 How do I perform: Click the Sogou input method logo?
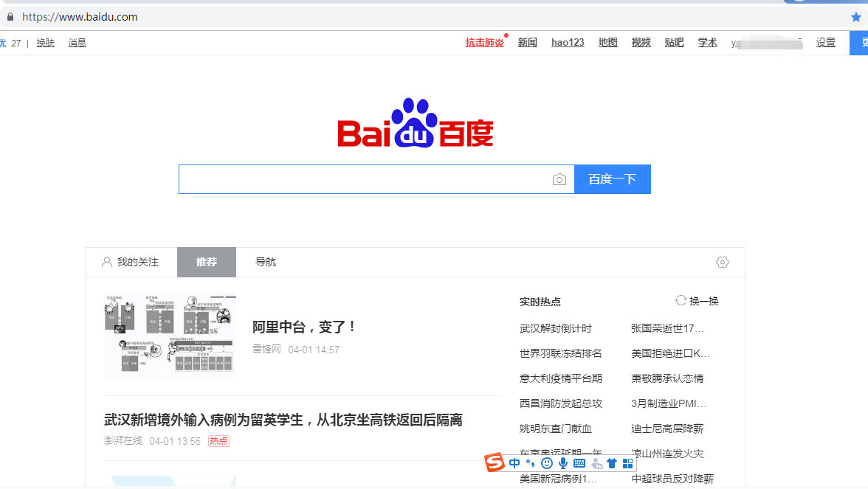click(495, 462)
